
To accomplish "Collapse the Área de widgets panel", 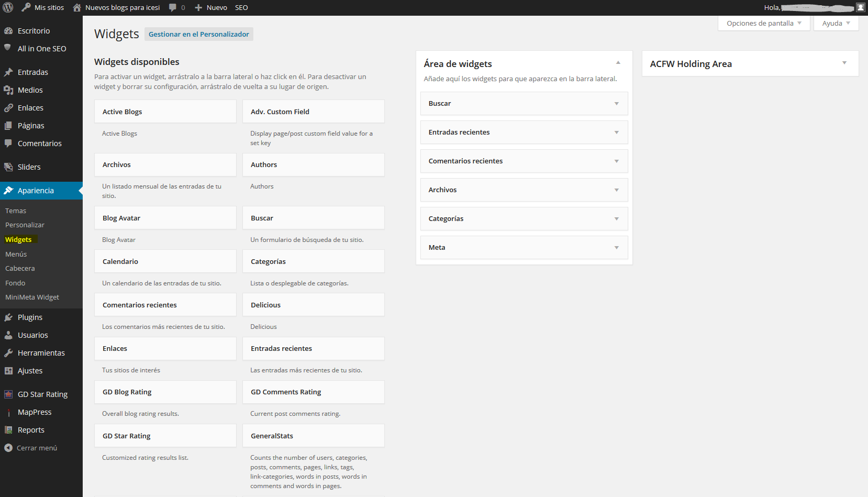I will [x=618, y=63].
